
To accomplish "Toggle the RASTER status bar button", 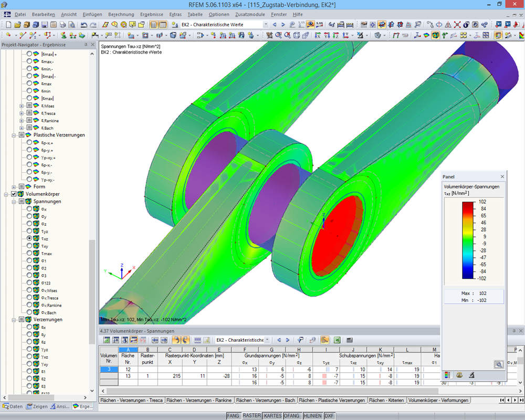I will (252, 416).
